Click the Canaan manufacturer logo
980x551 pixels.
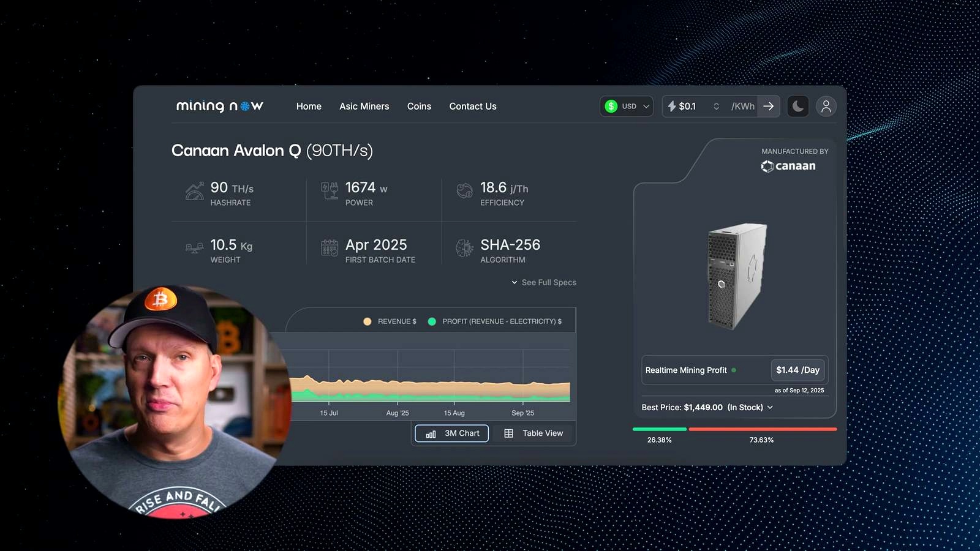[x=788, y=166]
